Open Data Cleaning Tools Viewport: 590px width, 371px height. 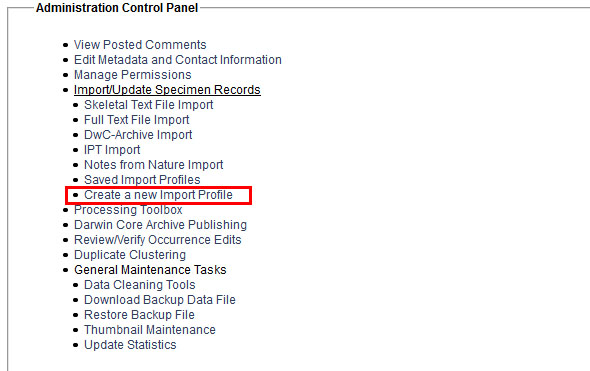click(x=140, y=285)
